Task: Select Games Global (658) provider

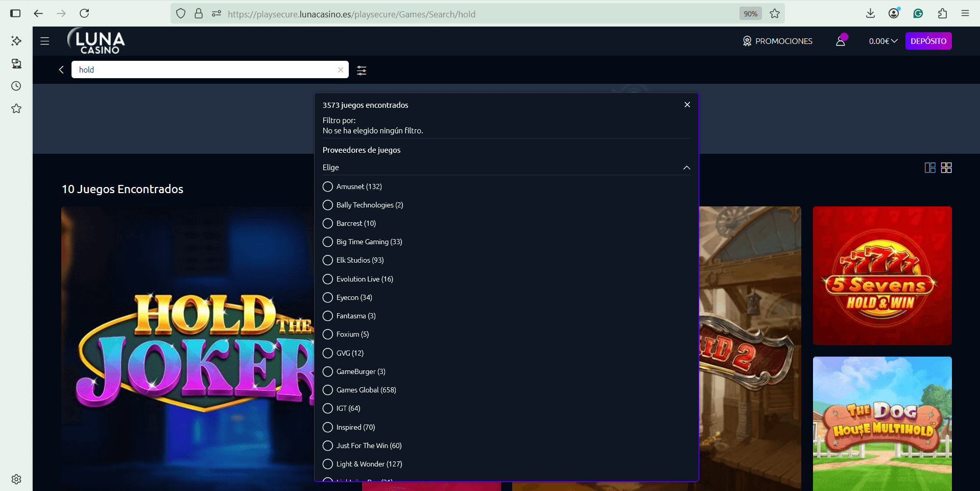Action: (360, 390)
